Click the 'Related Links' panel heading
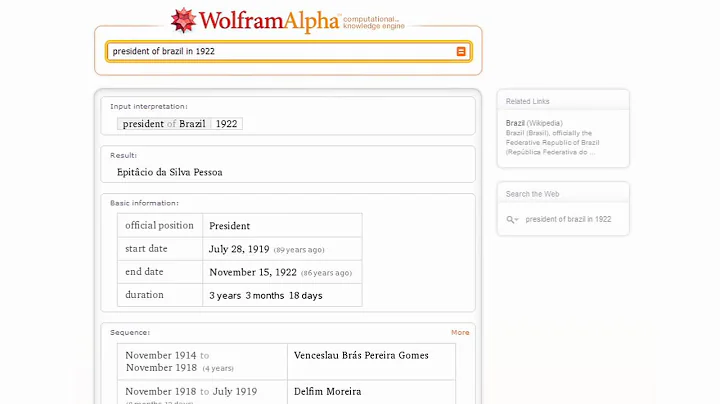 (x=528, y=101)
